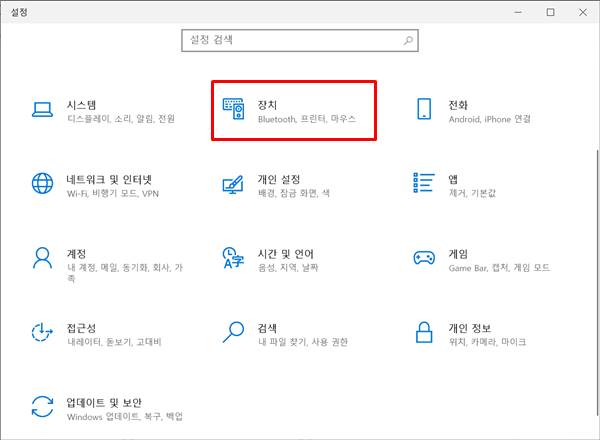The width and height of the screenshot is (600, 440).
Task: Click the '디스플레이, 소리, 알림, 전원' description
Action: [x=121, y=119]
